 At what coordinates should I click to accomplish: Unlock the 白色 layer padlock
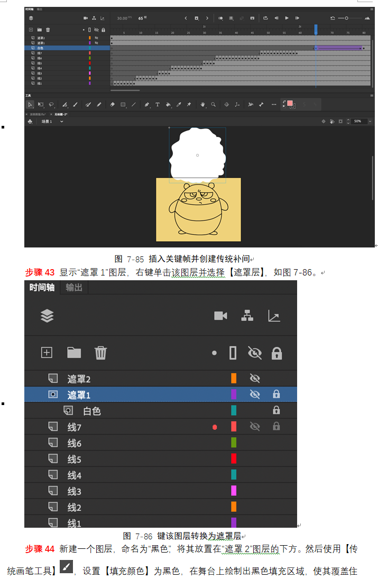(276, 410)
